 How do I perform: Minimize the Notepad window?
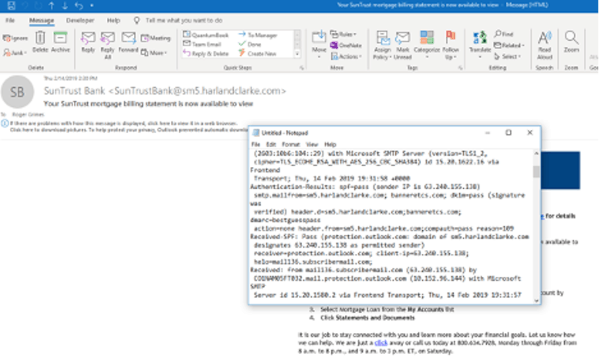(488, 133)
